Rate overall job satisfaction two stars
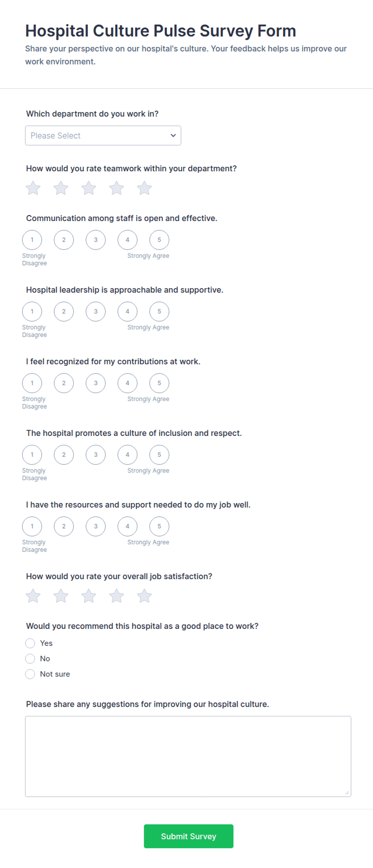 pyautogui.click(x=61, y=596)
